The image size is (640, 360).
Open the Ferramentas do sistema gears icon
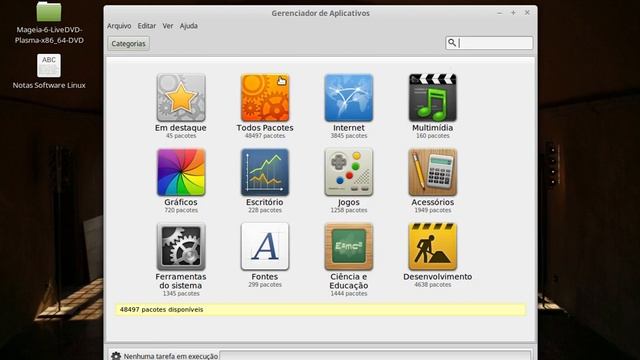(181, 247)
